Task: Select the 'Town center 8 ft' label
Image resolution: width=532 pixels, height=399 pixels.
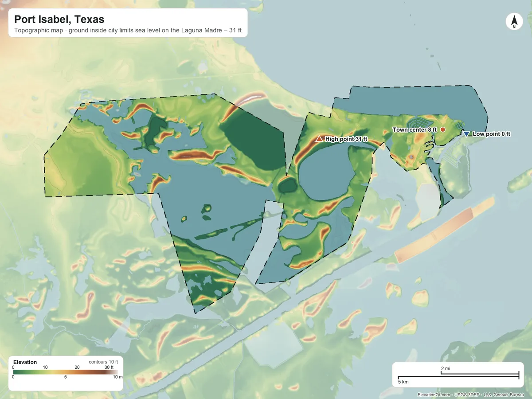Action: (x=415, y=129)
